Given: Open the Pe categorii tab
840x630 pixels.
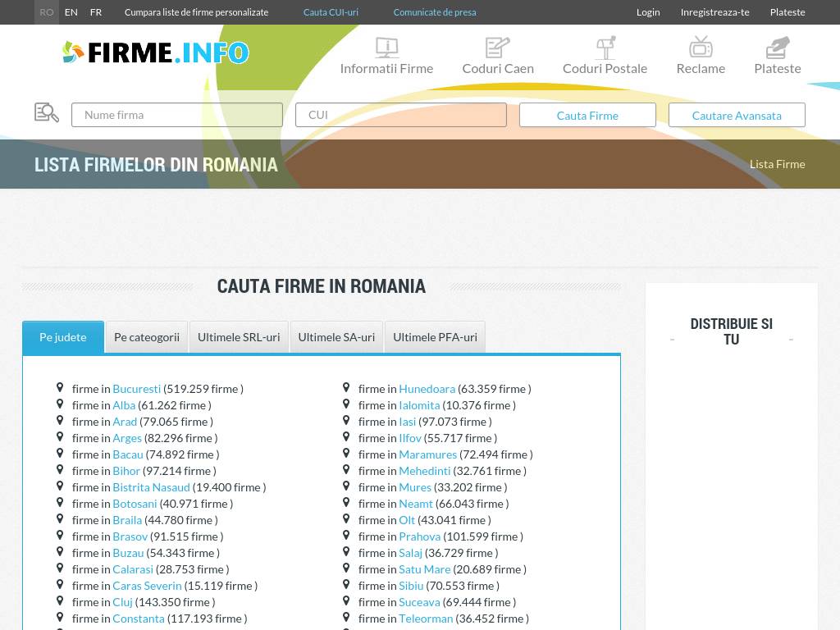Looking at the screenshot, I should click(147, 337).
